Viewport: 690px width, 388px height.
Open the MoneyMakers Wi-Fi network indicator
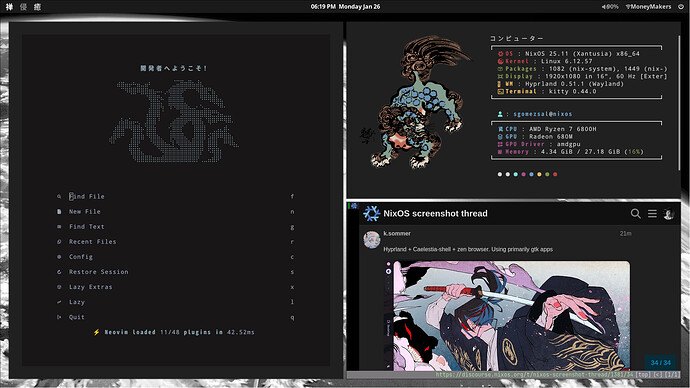648,7
